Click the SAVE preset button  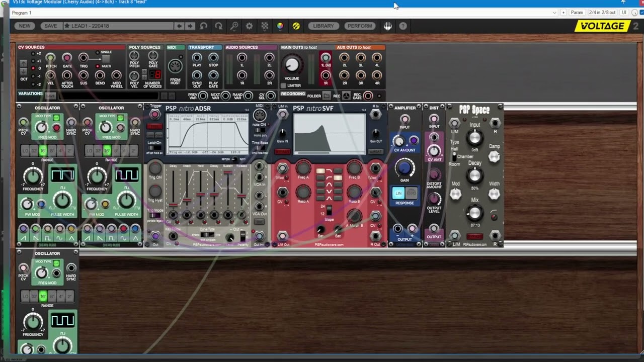[50, 26]
